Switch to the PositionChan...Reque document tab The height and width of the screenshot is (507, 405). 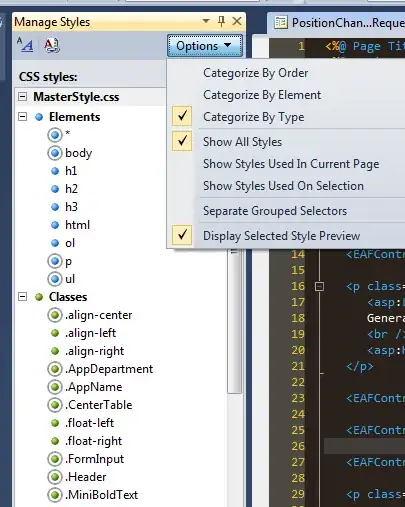click(337, 23)
